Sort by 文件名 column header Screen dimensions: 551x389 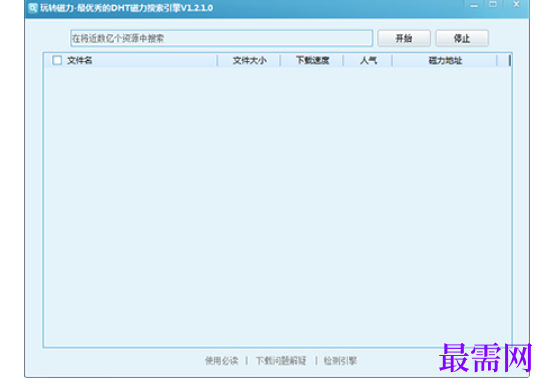pos(79,60)
